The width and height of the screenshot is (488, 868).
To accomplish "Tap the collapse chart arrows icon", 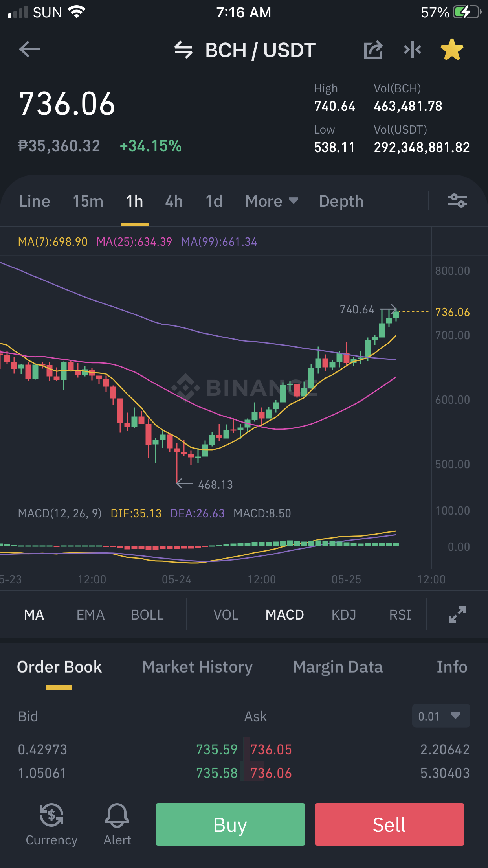I will 413,50.
